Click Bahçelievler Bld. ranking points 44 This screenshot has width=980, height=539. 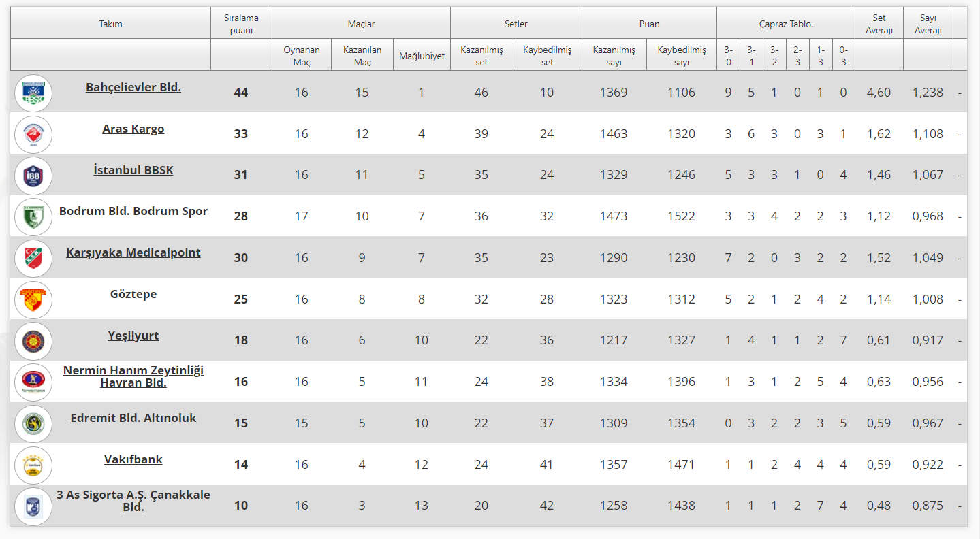click(241, 93)
